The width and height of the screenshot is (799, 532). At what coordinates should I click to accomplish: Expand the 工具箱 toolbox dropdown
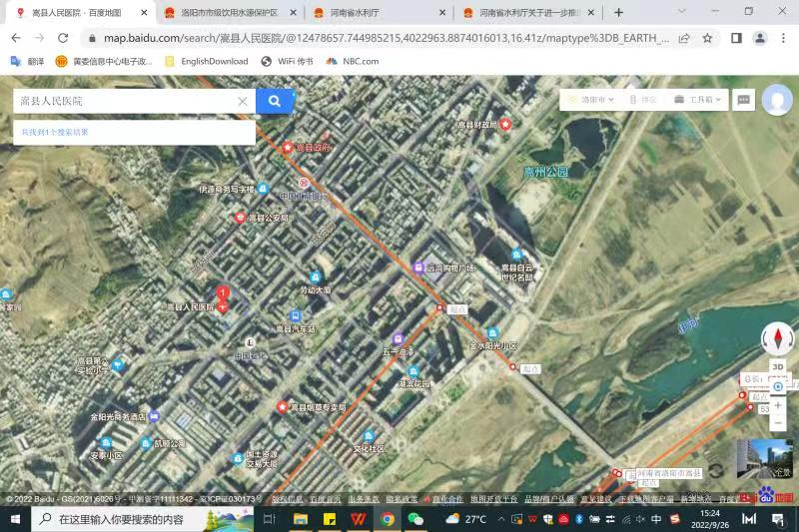(696, 100)
